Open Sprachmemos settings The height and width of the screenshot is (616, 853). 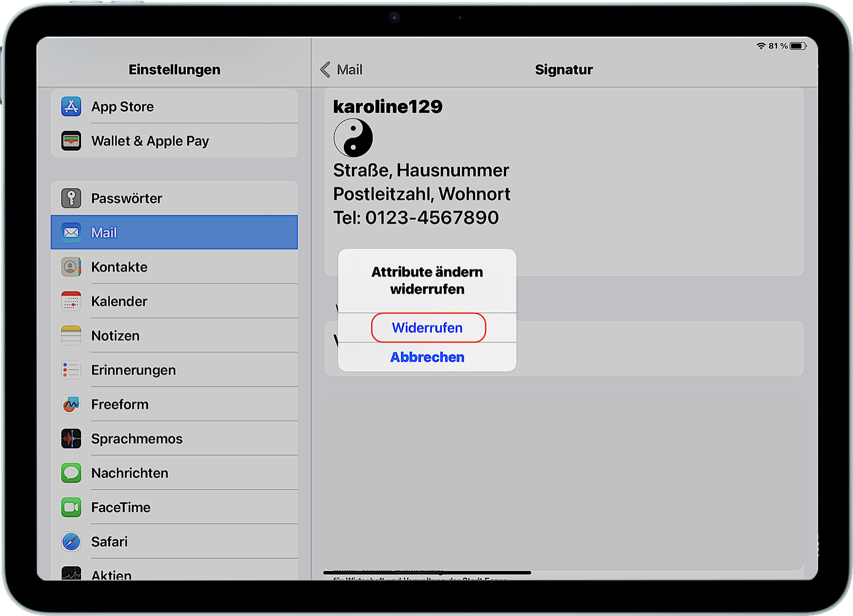point(174,438)
